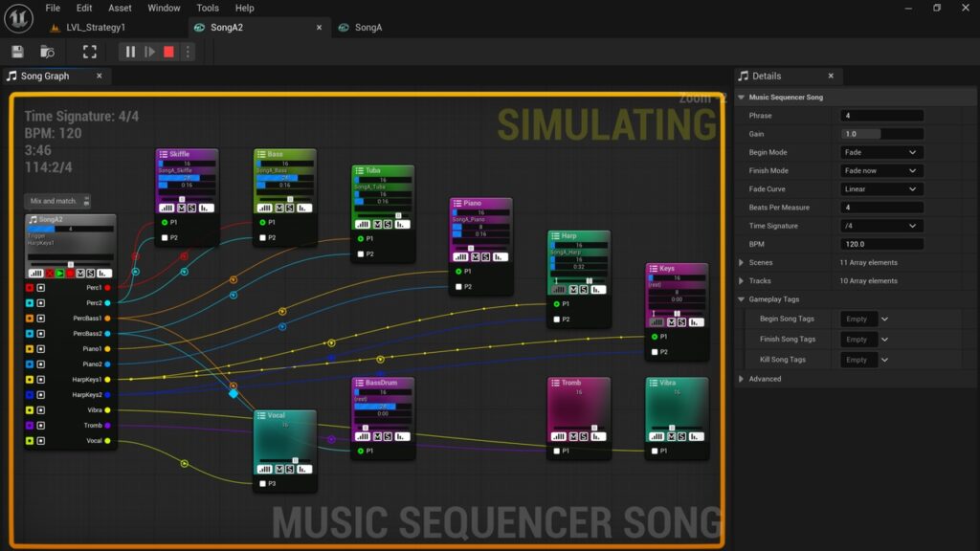Screen dimensions: 980x551
Task: Check the P2 checkbox on Skiffle node
Action: [x=166, y=237]
